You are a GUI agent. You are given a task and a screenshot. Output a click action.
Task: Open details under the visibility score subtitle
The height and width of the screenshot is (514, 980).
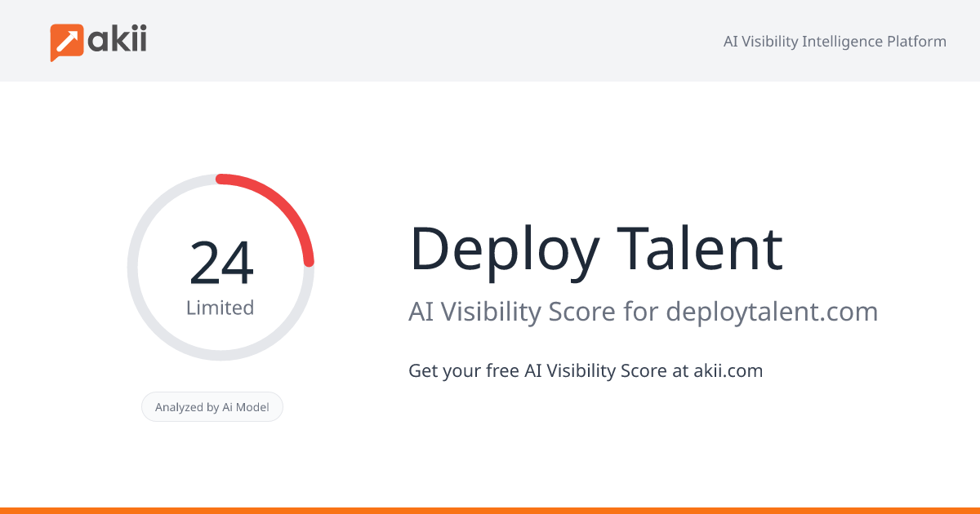(x=644, y=312)
